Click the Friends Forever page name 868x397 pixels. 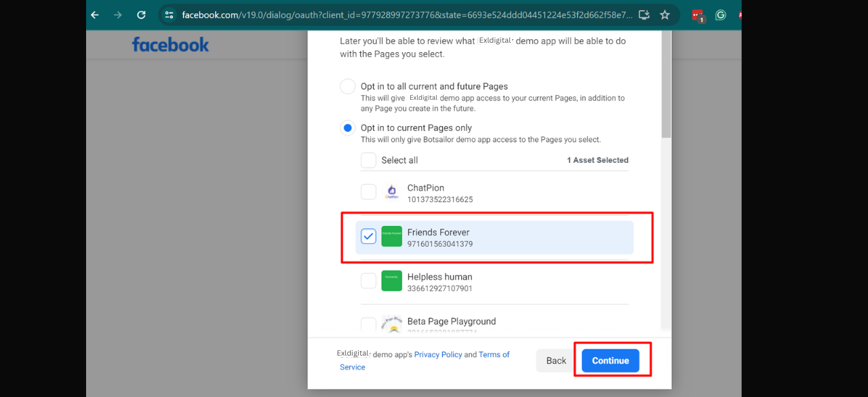439,232
